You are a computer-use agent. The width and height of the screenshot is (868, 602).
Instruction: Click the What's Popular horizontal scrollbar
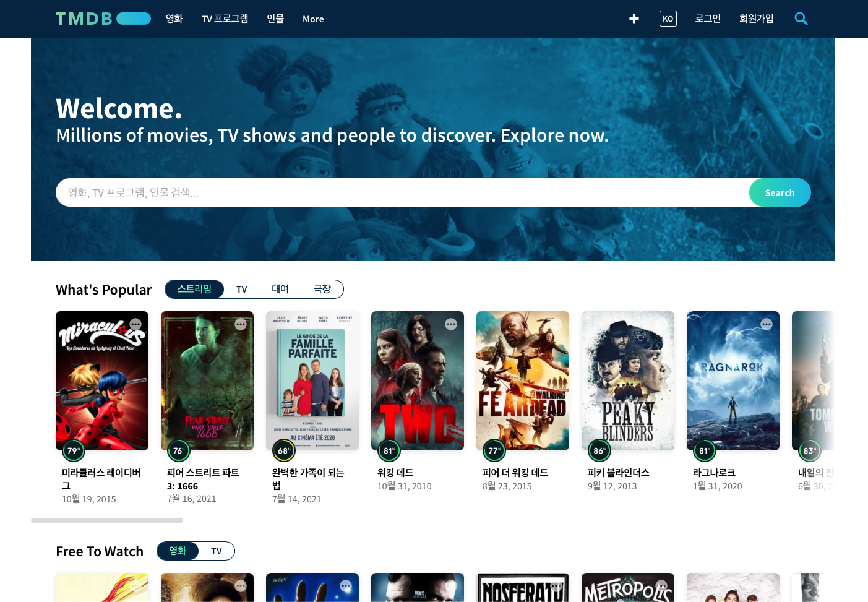(107, 520)
